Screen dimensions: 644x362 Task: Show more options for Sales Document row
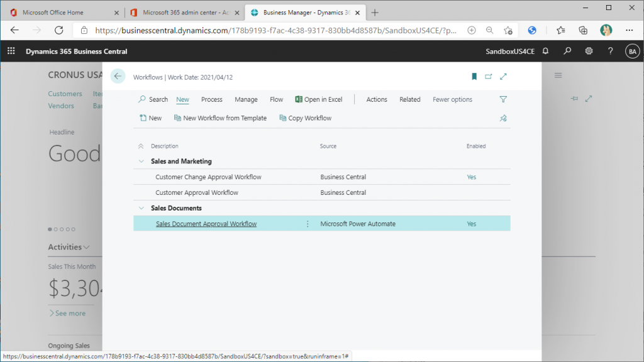[x=308, y=224]
